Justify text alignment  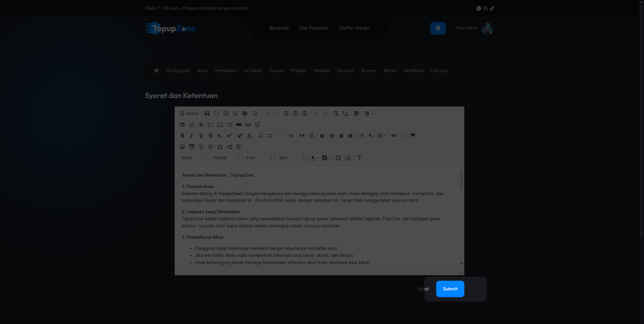click(350, 136)
